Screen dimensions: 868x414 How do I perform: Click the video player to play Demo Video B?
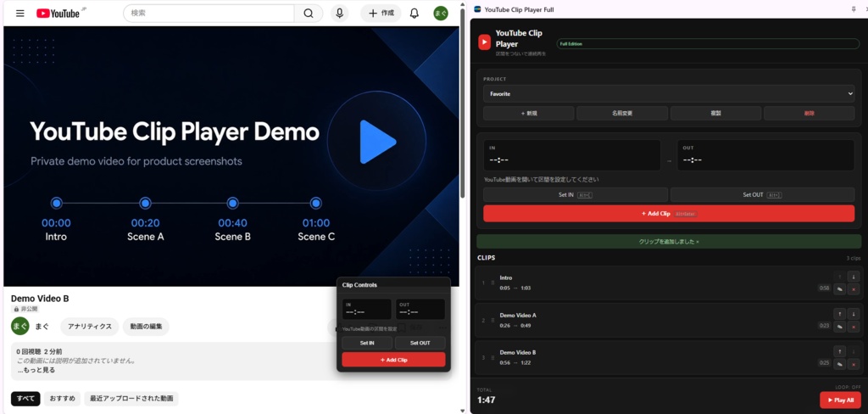[x=231, y=156]
